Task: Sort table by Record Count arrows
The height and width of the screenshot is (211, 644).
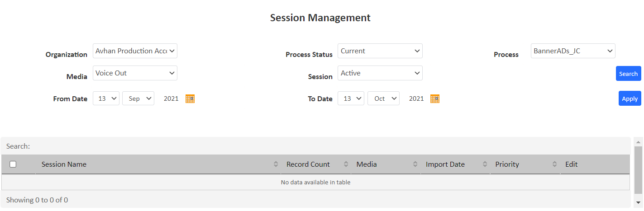Action: point(346,164)
